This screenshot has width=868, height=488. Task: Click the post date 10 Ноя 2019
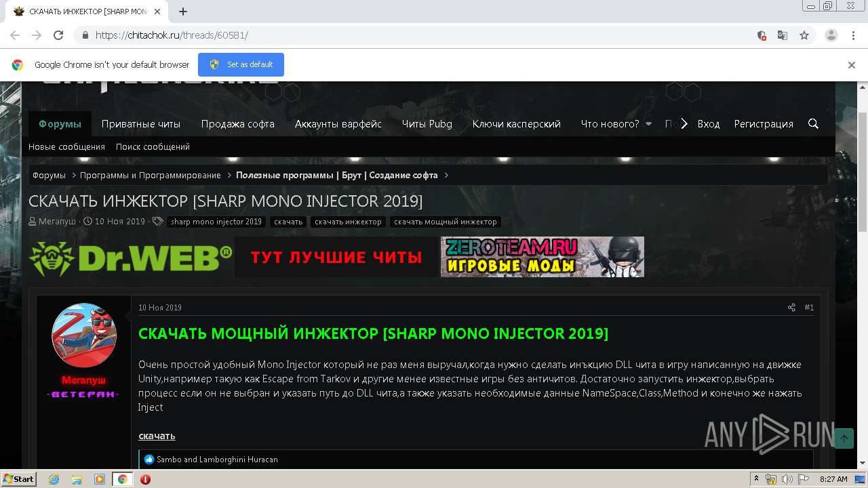coord(160,308)
